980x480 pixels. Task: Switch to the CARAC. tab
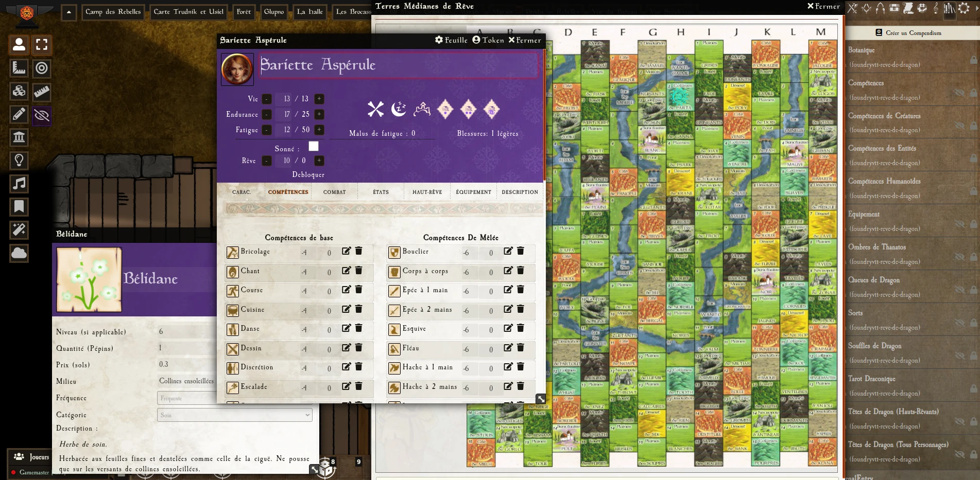point(242,192)
